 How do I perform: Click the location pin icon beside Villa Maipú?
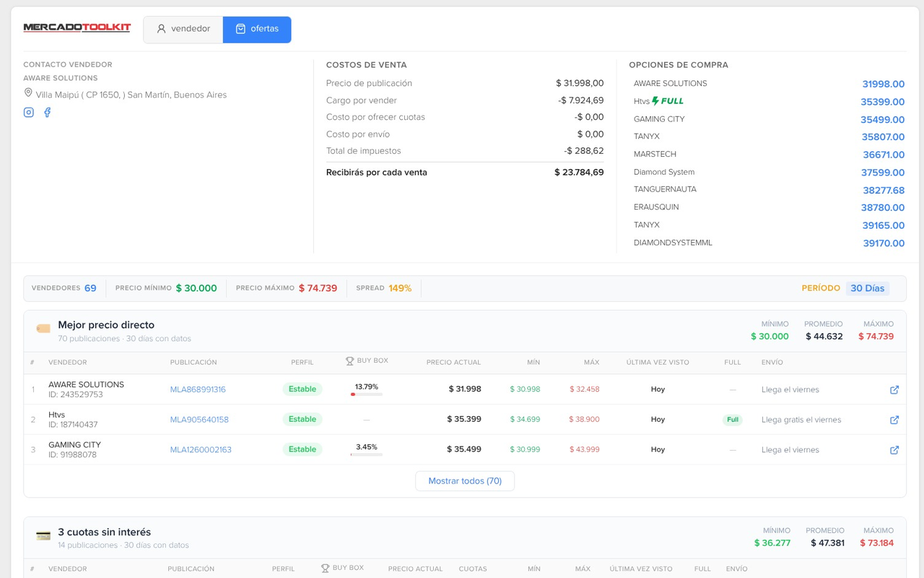[x=28, y=93]
